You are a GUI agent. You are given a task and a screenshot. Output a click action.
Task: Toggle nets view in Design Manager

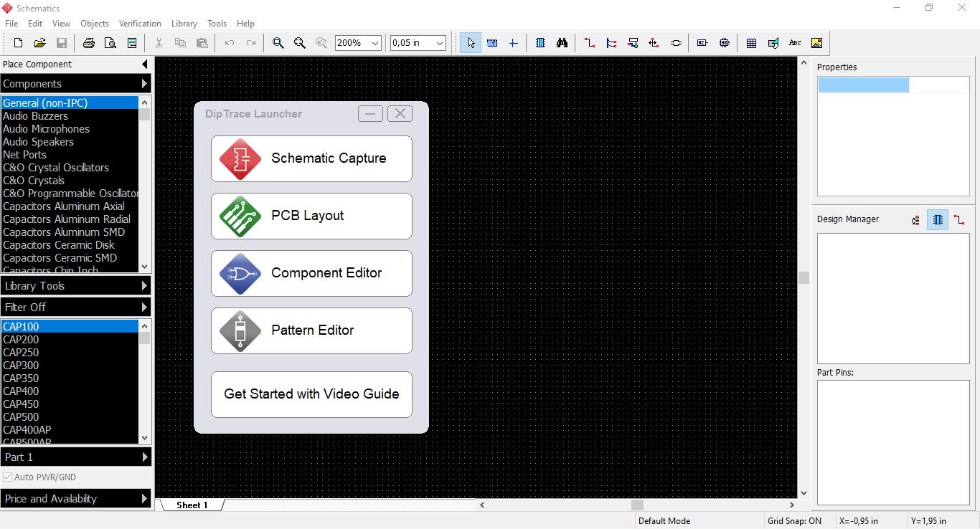tap(959, 220)
